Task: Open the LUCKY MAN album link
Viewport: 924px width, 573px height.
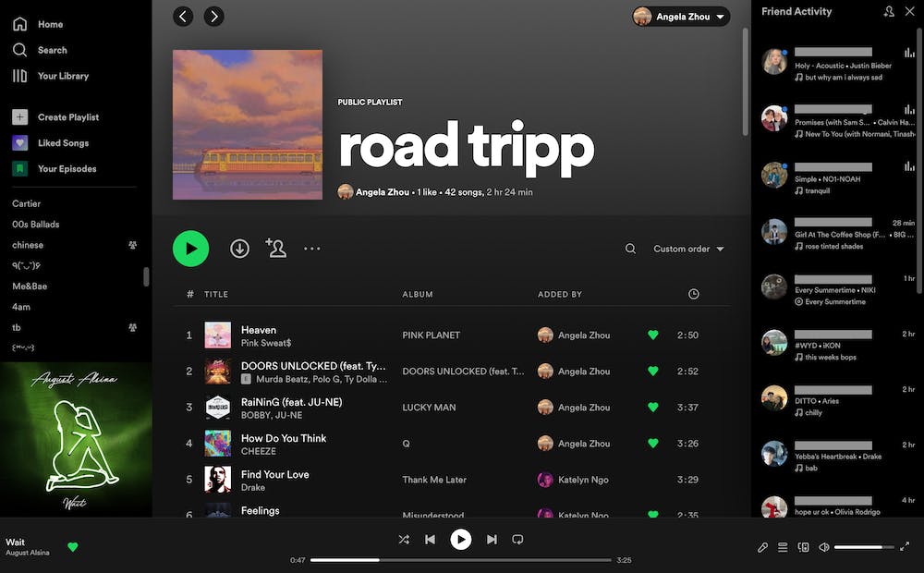Action: pyautogui.click(x=429, y=408)
